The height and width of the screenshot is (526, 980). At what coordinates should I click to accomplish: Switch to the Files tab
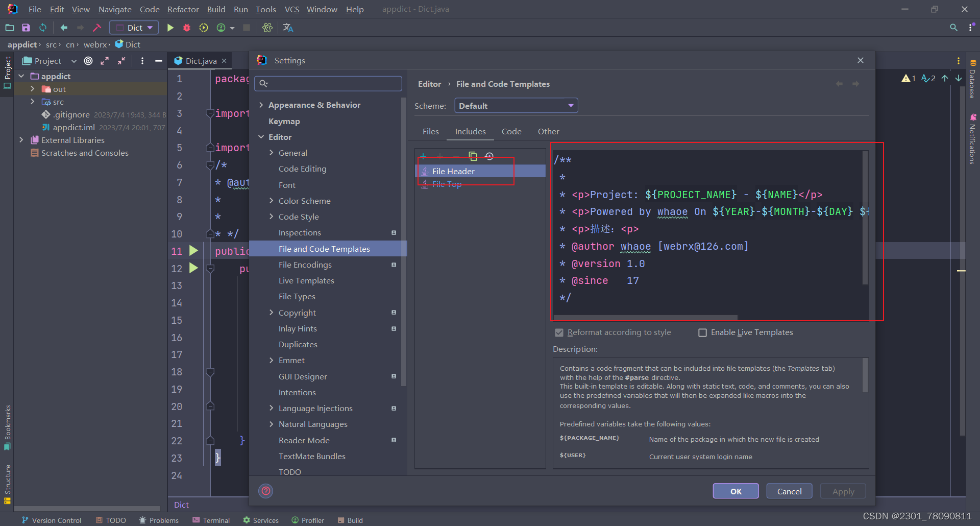(x=430, y=131)
